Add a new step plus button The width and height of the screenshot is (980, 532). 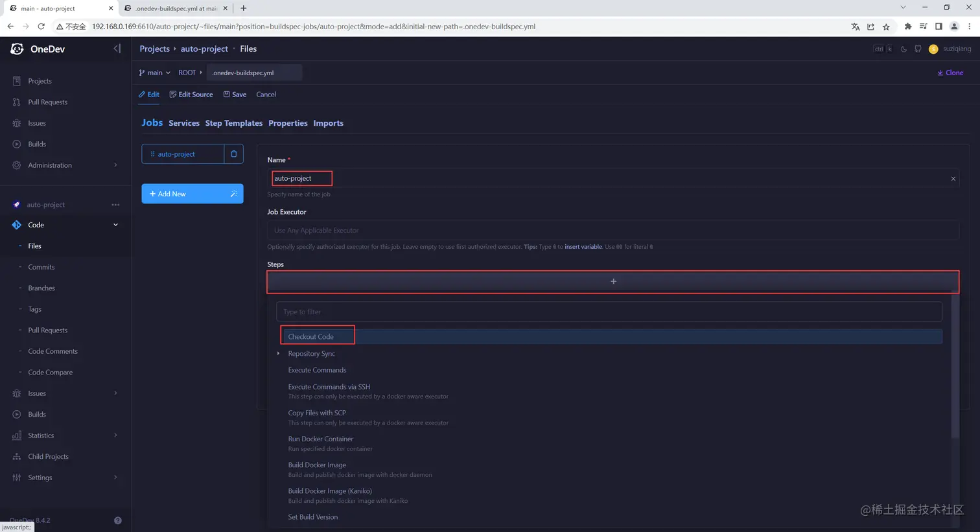click(613, 281)
